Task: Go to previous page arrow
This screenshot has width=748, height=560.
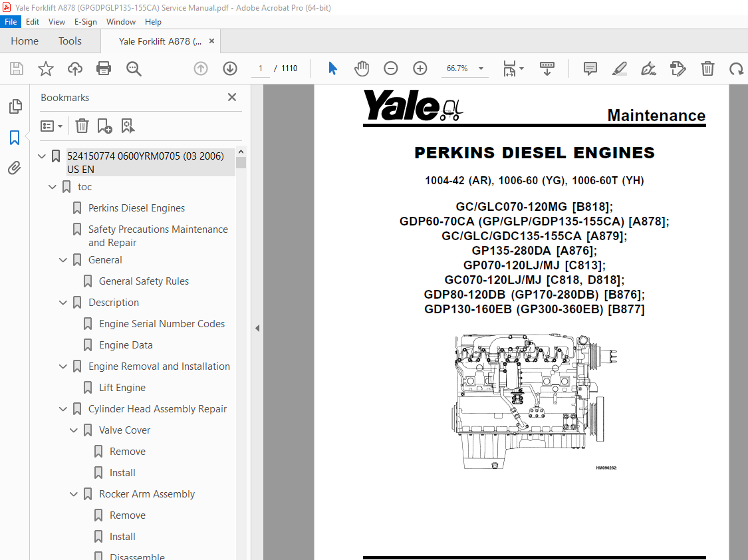Action: pyautogui.click(x=201, y=69)
